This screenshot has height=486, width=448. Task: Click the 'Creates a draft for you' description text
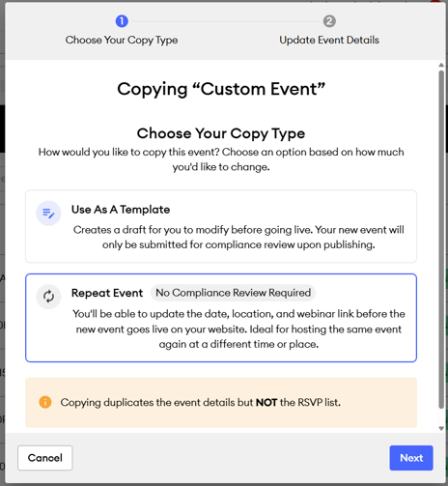pyautogui.click(x=238, y=237)
